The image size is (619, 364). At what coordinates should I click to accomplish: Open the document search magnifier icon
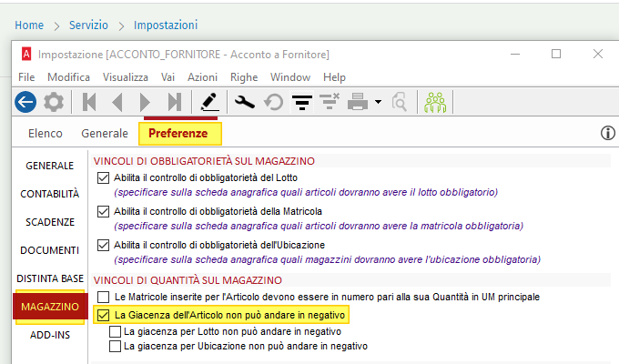pos(400,102)
